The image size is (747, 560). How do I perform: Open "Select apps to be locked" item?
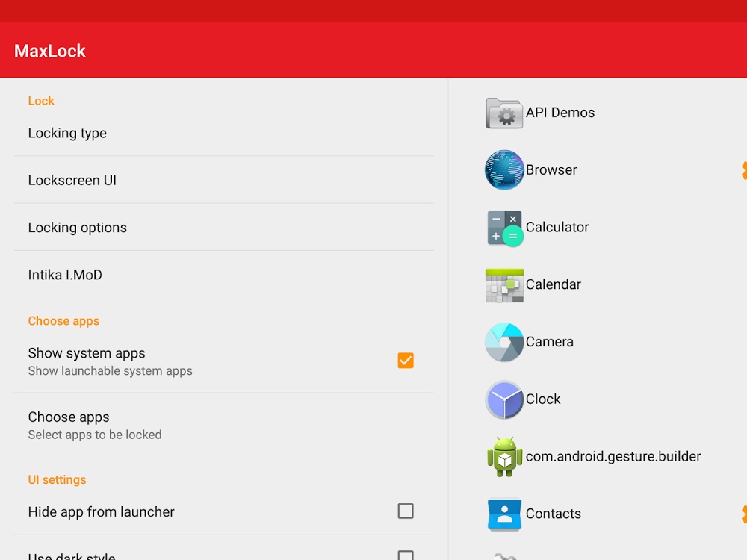click(x=224, y=425)
